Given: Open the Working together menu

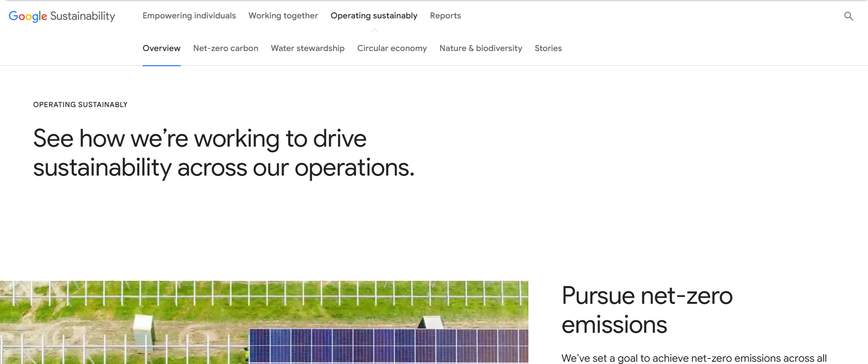Looking at the screenshot, I should 283,16.
